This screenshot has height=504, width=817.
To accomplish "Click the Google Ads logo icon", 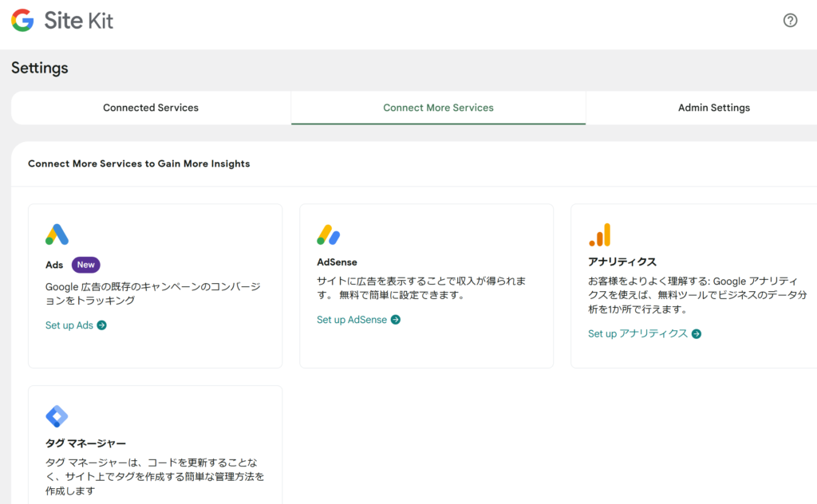I will [x=57, y=234].
